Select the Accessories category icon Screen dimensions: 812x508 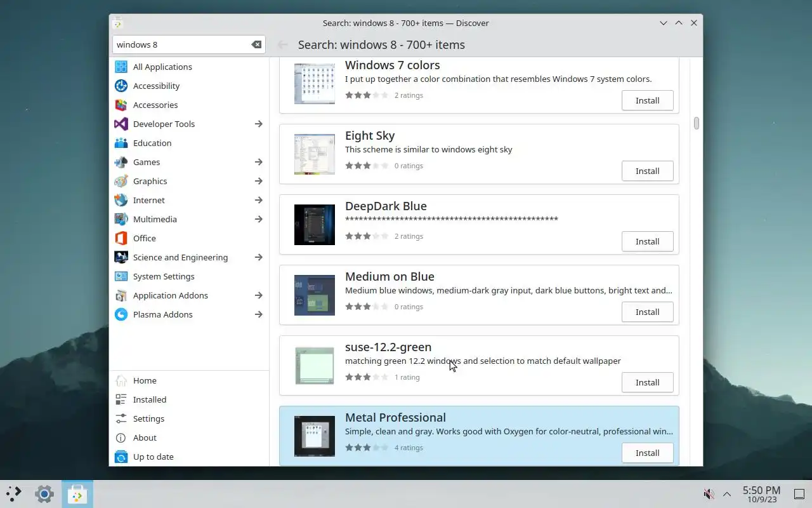(x=121, y=105)
